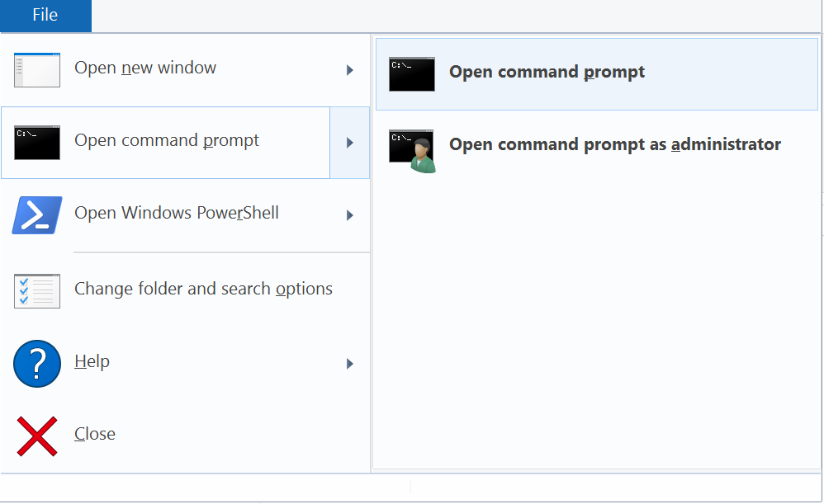Click the administrator command prompt icon
The height and width of the screenshot is (504, 824).
coord(413,148)
